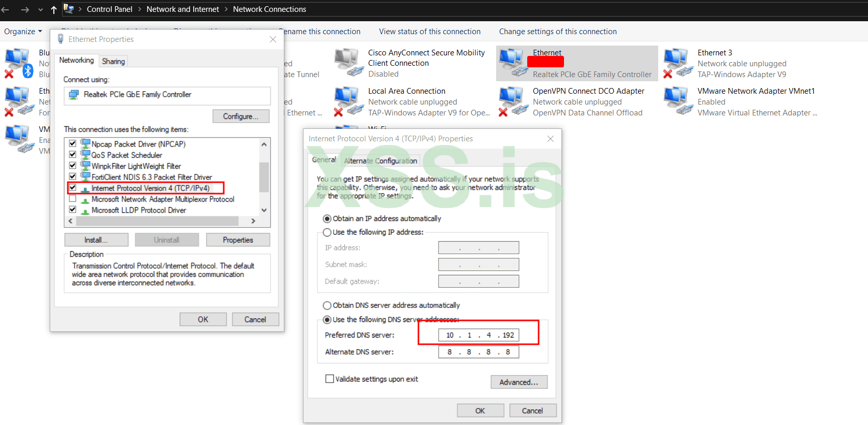The width and height of the screenshot is (868, 425).
Task: Click the Alternate DNS server field
Action: coord(479,352)
